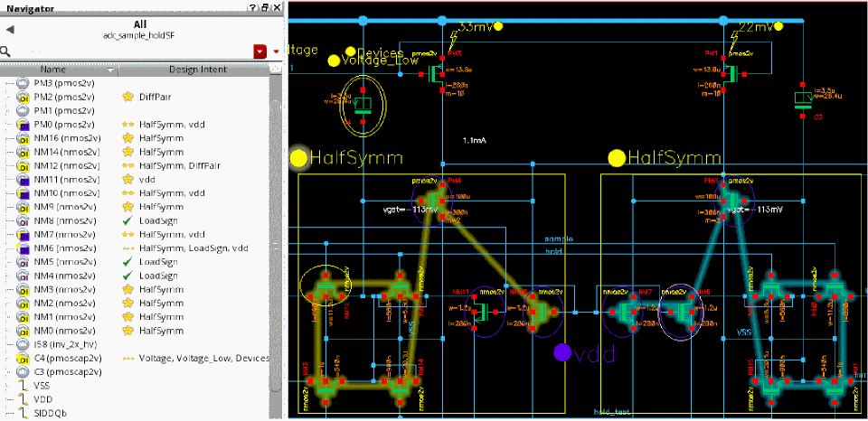Click the purple vdd marker dot
Screen dimensions: 868x421
pos(562,351)
